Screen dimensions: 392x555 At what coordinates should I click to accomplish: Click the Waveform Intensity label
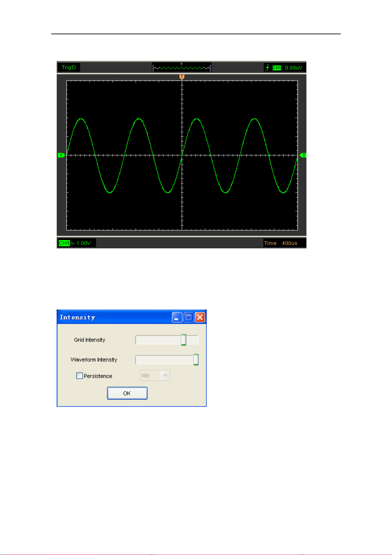pos(94,360)
